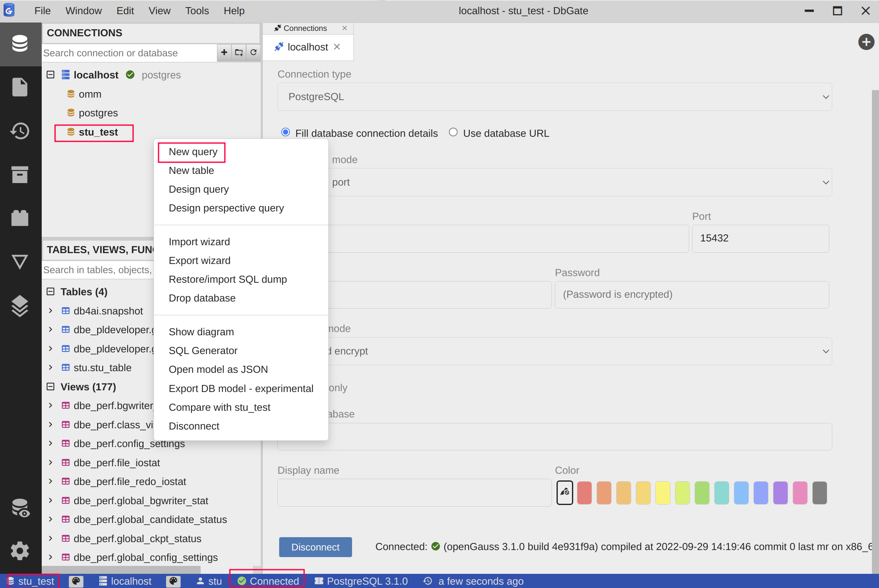
Task: Open the cell data triangle sidebar icon
Action: pyautogui.click(x=20, y=262)
